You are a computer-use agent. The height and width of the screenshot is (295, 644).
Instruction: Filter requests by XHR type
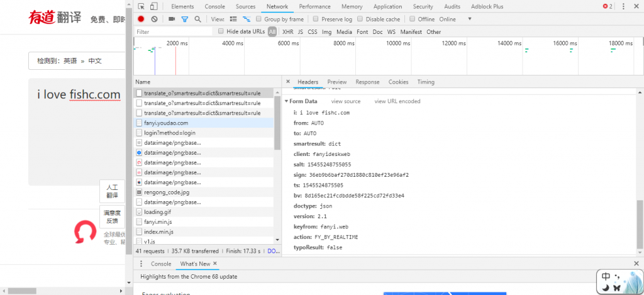[x=288, y=31]
